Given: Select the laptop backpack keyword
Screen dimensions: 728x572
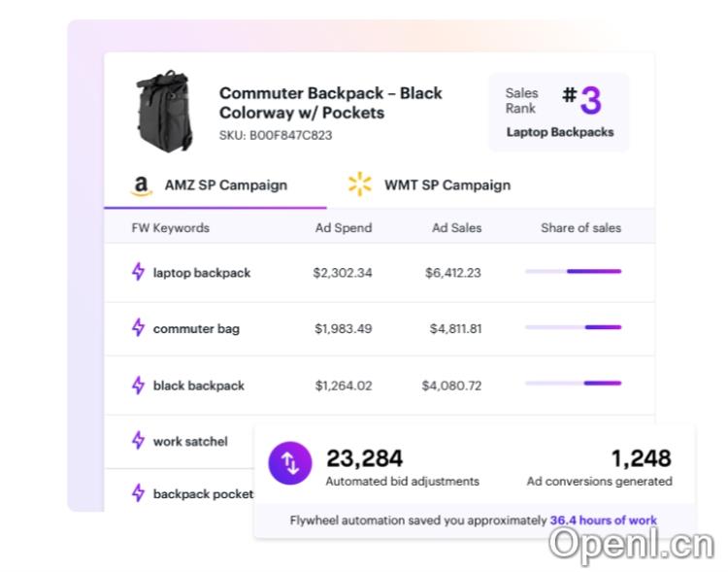Looking at the screenshot, I should pyautogui.click(x=201, y=273).
